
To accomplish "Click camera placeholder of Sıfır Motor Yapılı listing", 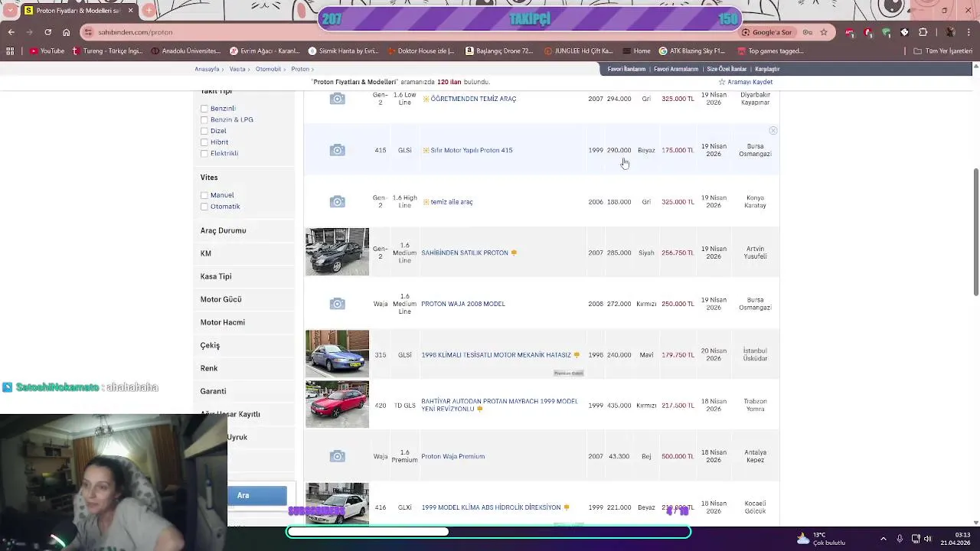I will [x=337, y=150].
